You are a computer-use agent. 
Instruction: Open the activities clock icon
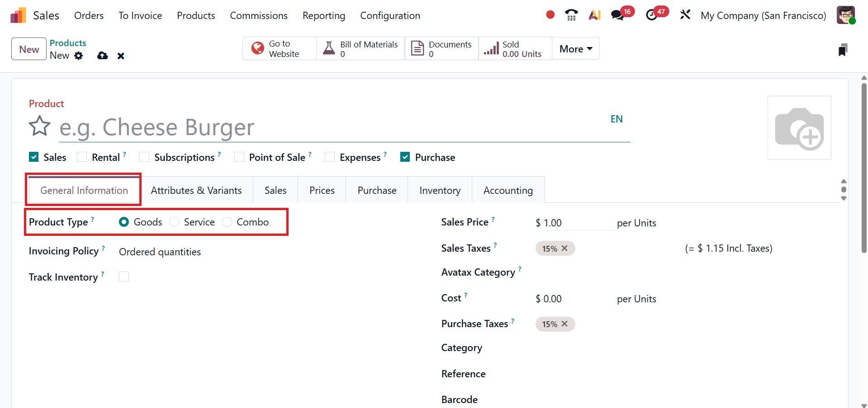pos(651,15)
